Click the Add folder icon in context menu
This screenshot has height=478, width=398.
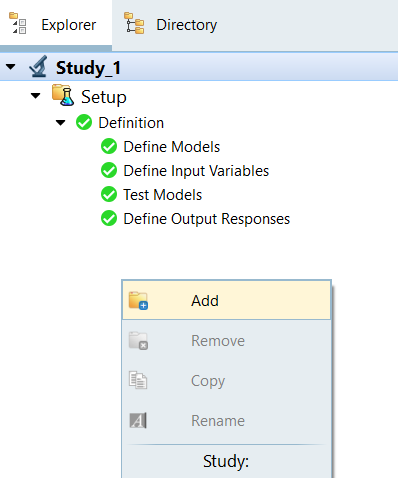point(138,301)
